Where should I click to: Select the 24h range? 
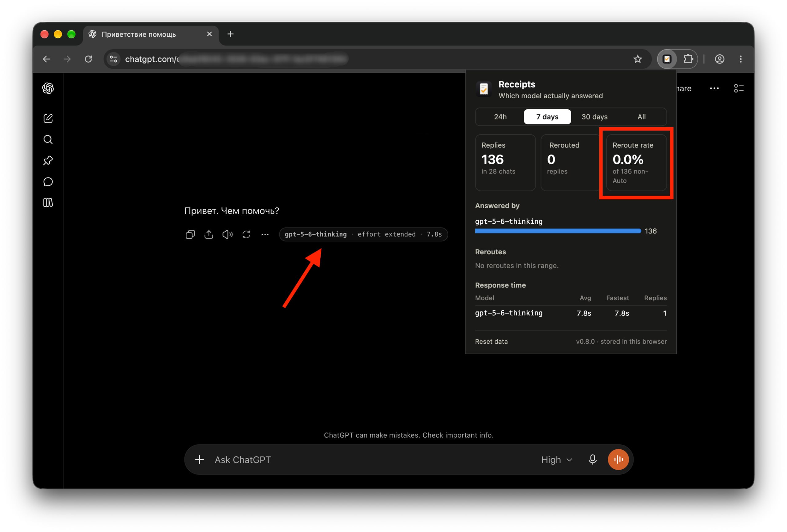tap(500, 117)
